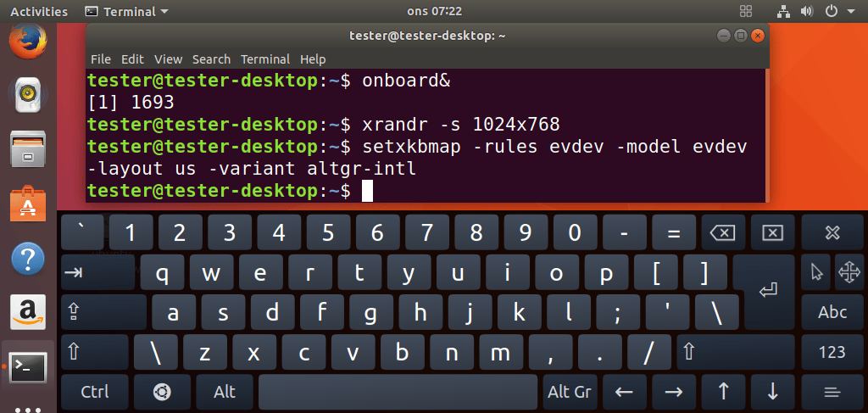This screenshot has width=868, height=413.
Task: Tap the g key on Onboard
Action: (371, 312)
